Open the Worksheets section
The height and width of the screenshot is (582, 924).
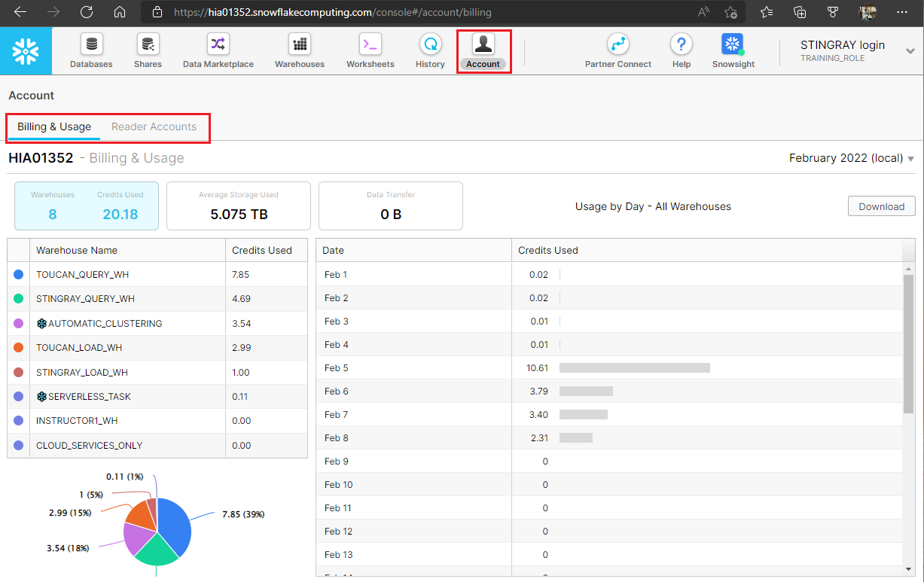[370, 51]
